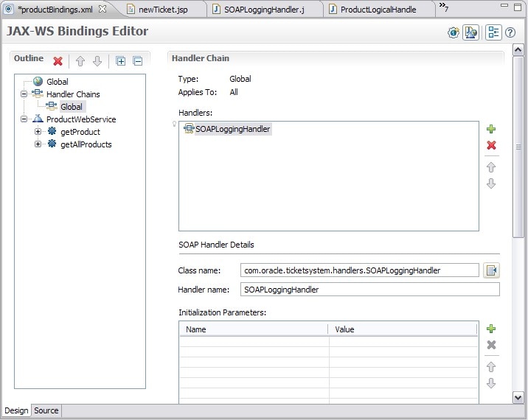This screenshot has height=420, width=528.
Task: Click the gear-globe toolbar icon in editor header
Action: [454, 32]
